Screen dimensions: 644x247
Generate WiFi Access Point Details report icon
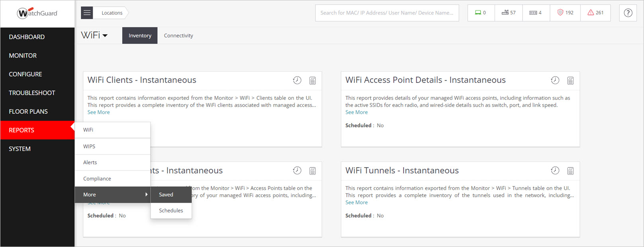pyautogui.click(x=570, y=81)
